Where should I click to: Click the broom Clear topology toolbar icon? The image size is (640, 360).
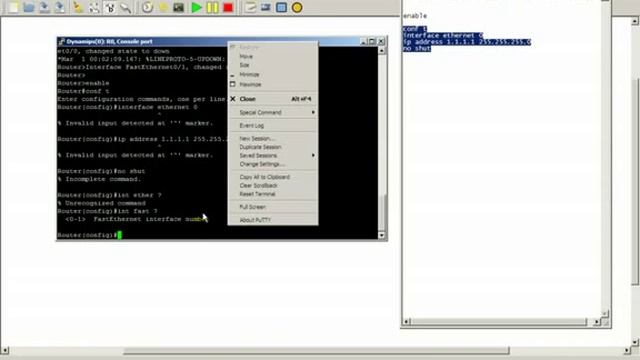tap(78, 7)
